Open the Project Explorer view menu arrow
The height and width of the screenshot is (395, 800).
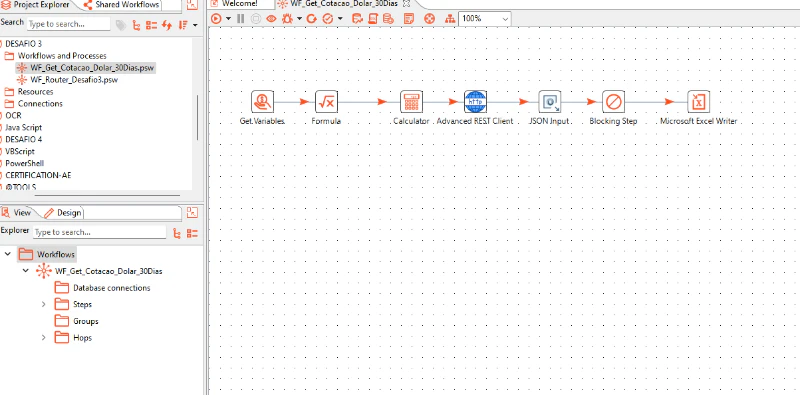coord(195,25)
